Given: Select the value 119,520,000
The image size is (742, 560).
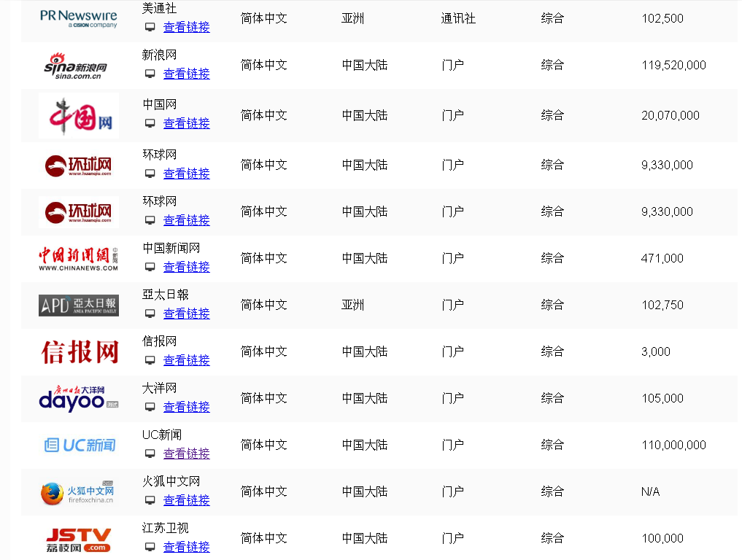Looking at the screenshot, I should [674, 66].
